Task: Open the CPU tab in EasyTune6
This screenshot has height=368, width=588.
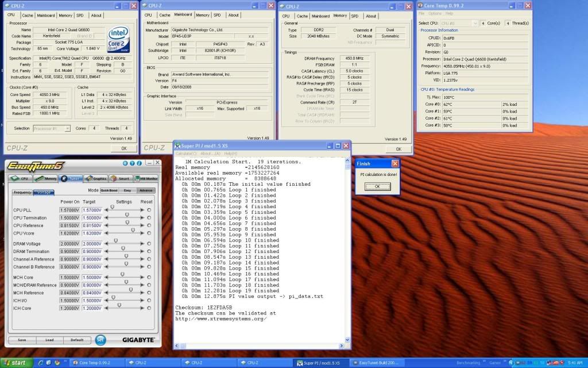Action: 20,179
